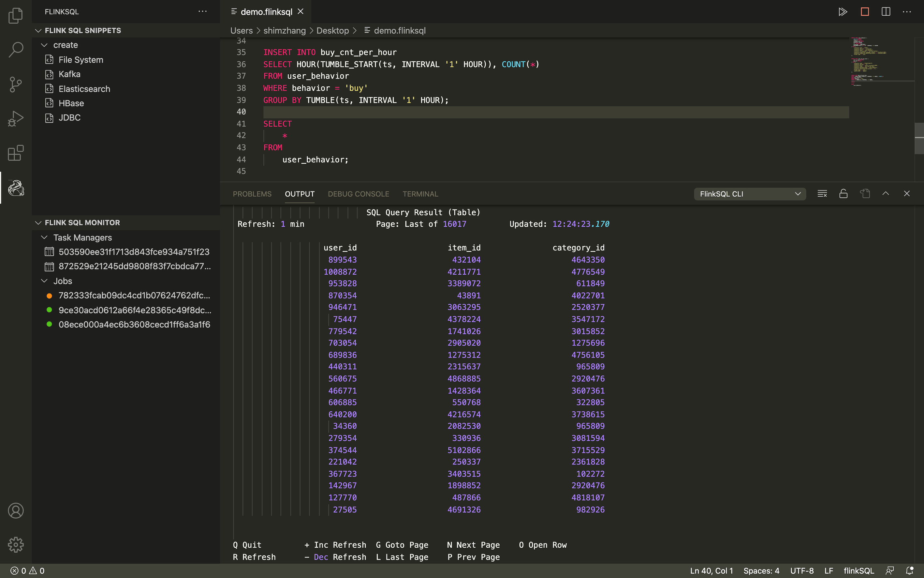The width and height of the screenshot is (924, 578).
Task: Select the orange-status job 782333fcab09
Action: point(126,296)
